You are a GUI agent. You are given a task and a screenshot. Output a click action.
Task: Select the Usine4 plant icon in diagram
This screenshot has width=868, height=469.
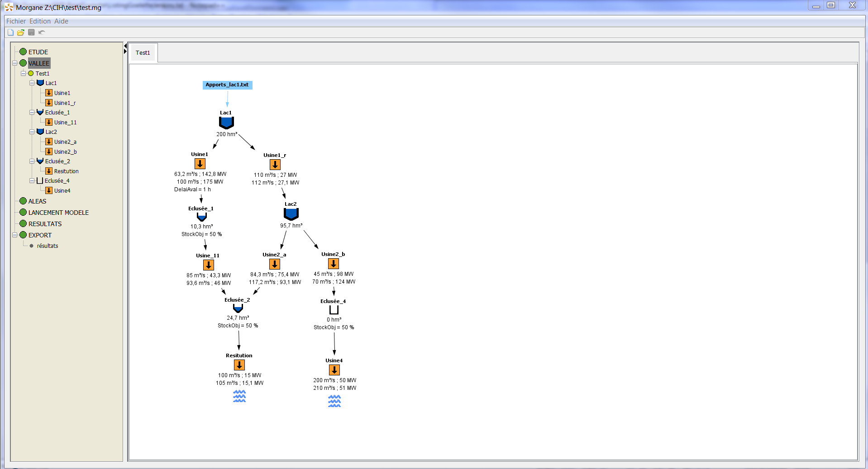click(x=334, y=370)
